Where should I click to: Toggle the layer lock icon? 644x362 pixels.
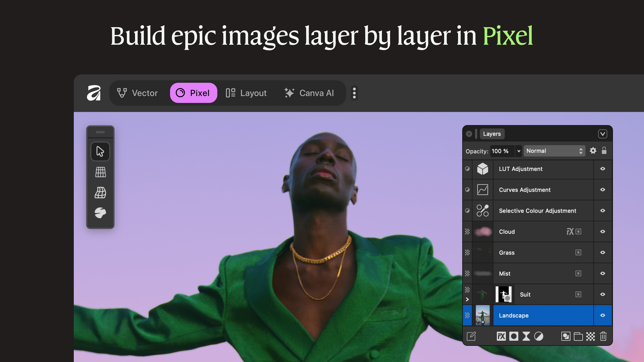coord(604,151)
